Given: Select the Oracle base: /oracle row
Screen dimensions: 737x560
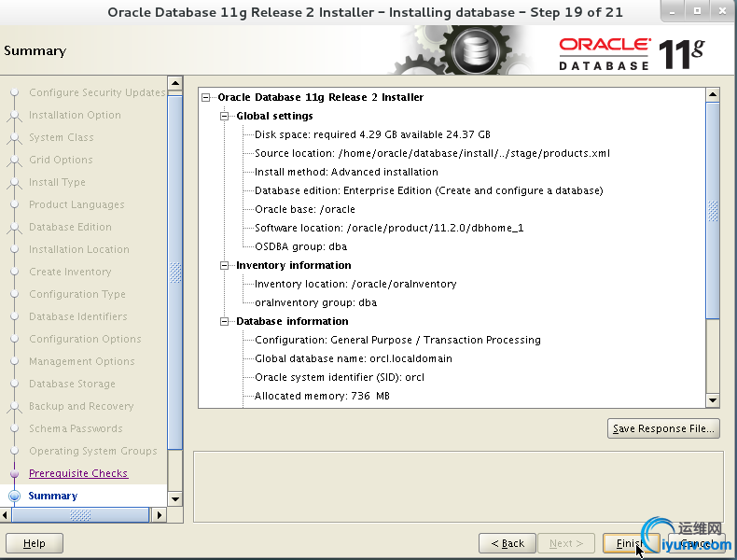Looking at the screenshot, I should [x=305, y=210].
